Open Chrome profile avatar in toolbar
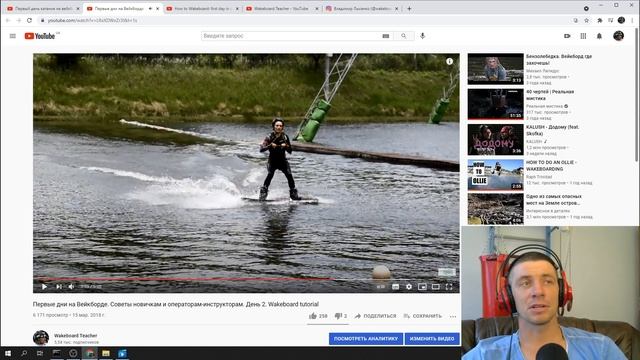 click(621, 20)
